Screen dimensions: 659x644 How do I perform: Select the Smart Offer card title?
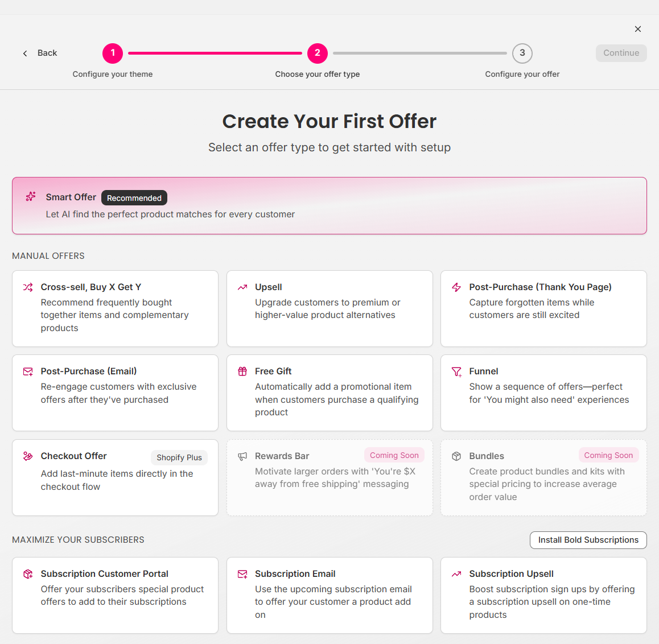pyautogui.click(x=71, y=197)
